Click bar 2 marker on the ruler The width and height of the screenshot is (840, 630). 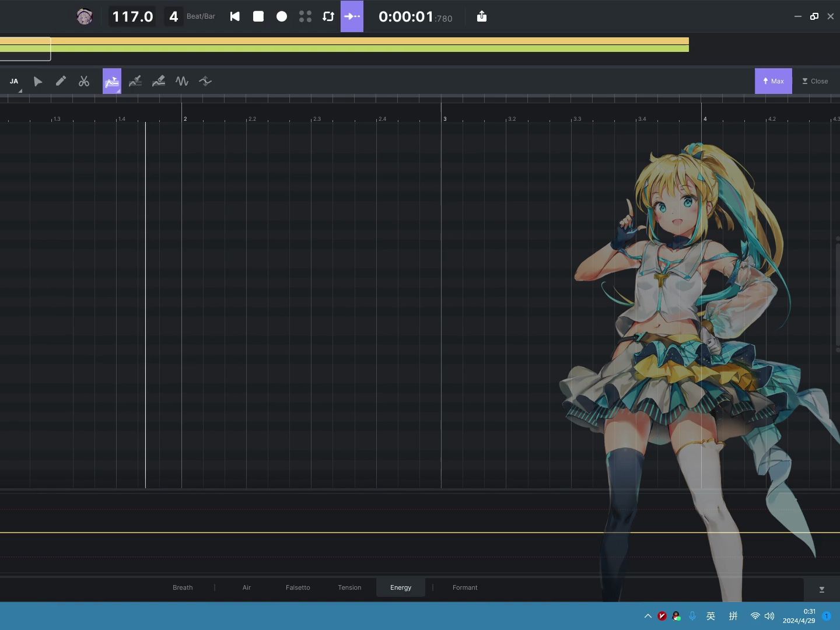185,118
